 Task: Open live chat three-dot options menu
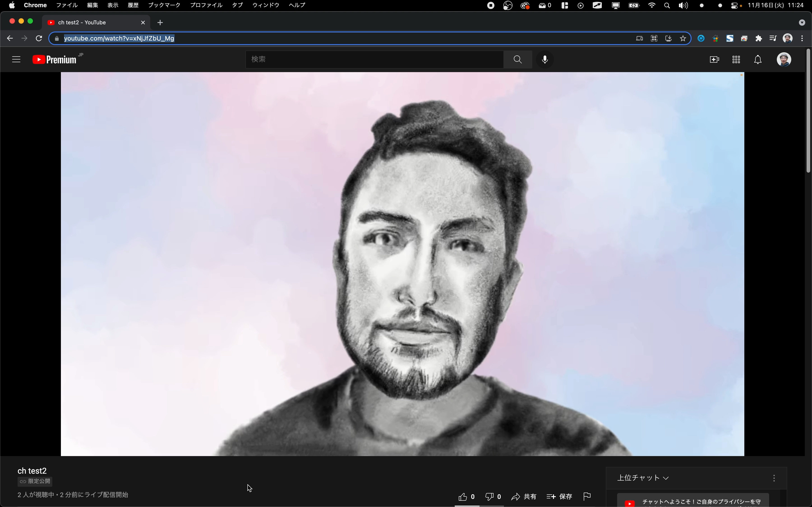click(x=774, y=478)
